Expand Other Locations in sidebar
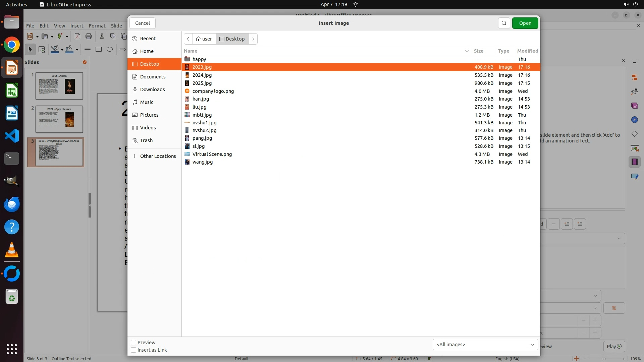The height and width of the screenshot is (362, 644). pos(158,156)
